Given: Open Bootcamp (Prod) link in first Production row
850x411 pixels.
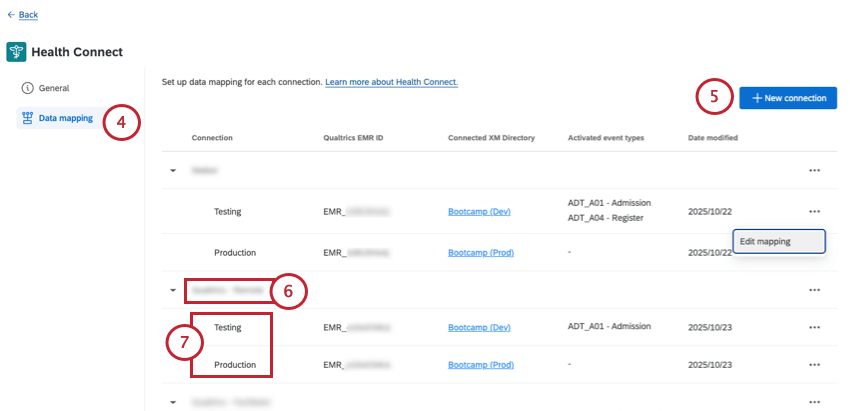Looking at the screenshot, I should [x=480, y=253].
